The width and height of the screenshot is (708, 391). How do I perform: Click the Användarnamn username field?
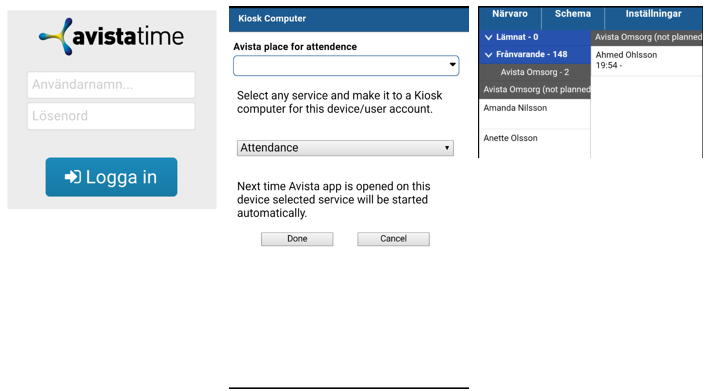111,85
